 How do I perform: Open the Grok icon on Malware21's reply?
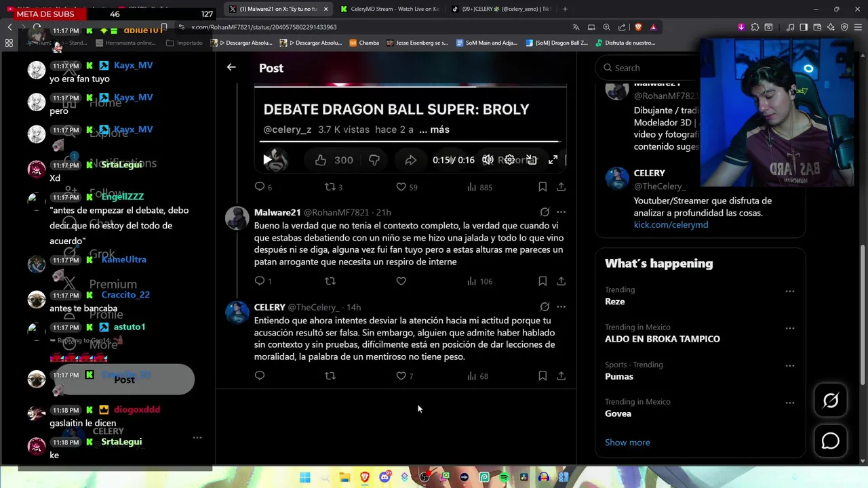pos(545,212)
